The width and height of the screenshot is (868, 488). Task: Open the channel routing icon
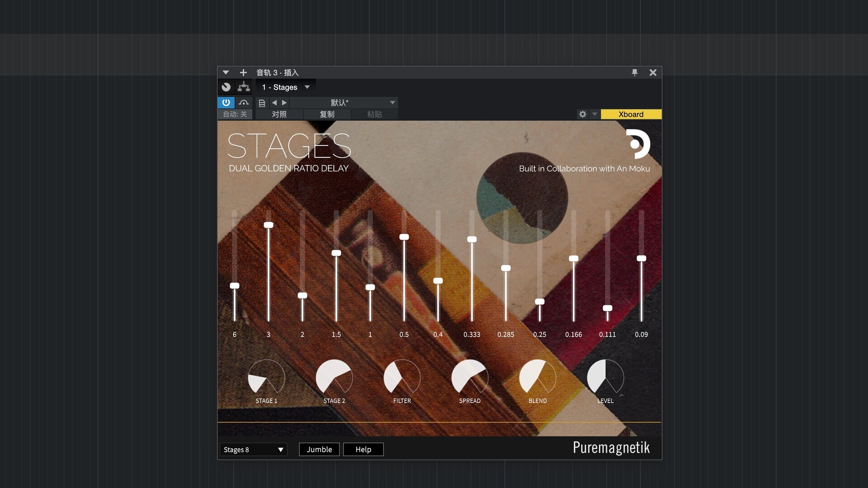pyautogui.click(x=244, y=87)
